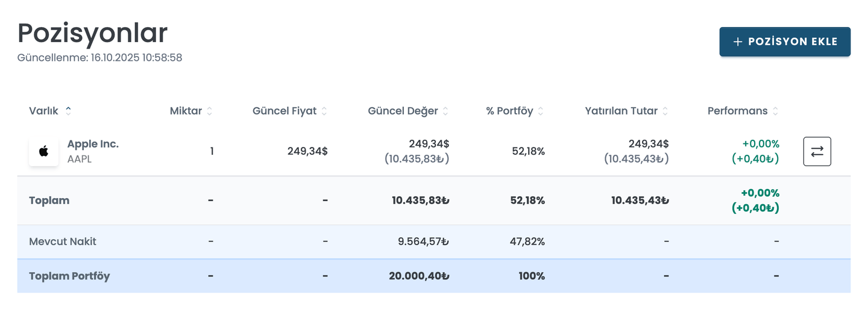The width and height of the screenshot is (868, 336).
Task: Sort by Yatırılan Tutar via arrow icon
Action: (x=665, y=111)
